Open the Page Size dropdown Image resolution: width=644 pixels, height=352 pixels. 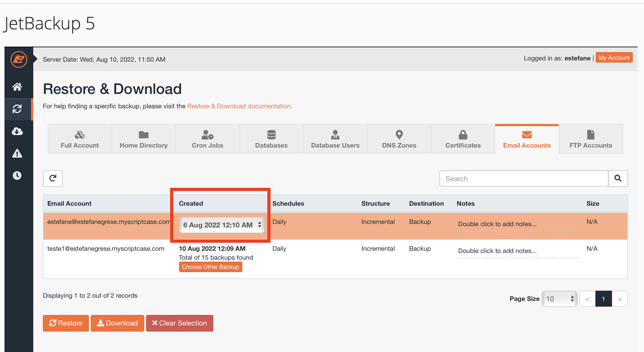tap(559, 299)
